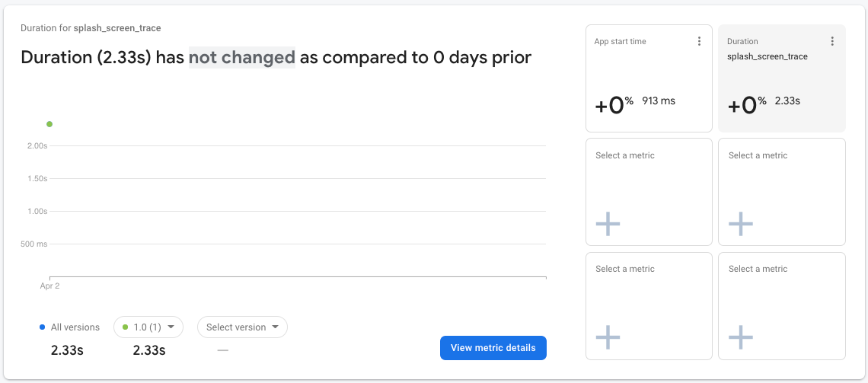Click plus icon in bottom-left metric card
The image size is (868, 383).
pyautogui.click(x=608, y=337)
